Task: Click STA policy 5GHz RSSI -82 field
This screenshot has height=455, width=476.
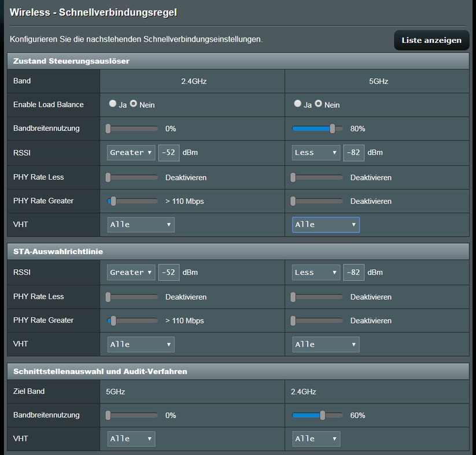Action: pyautogui.click(x=353, y=273)
